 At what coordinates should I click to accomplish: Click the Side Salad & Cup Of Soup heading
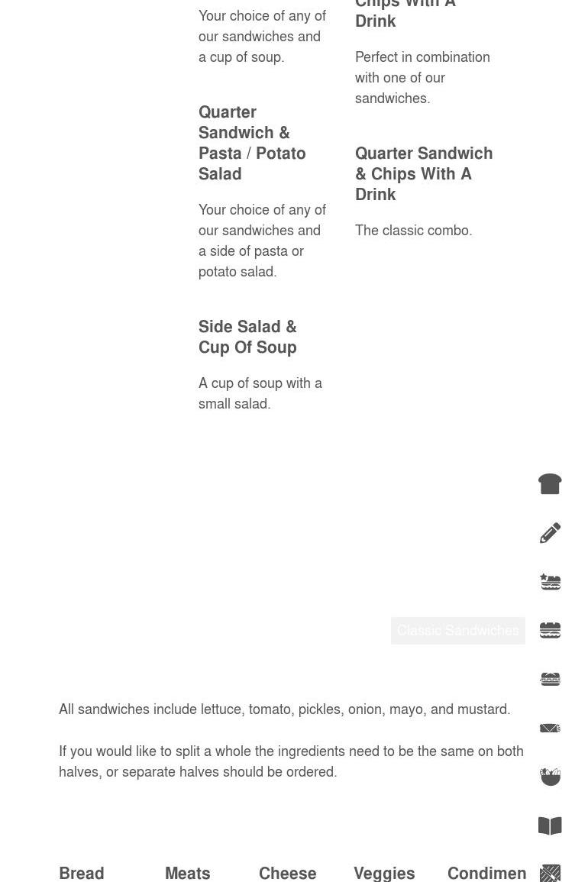click(x=247, y=337)
